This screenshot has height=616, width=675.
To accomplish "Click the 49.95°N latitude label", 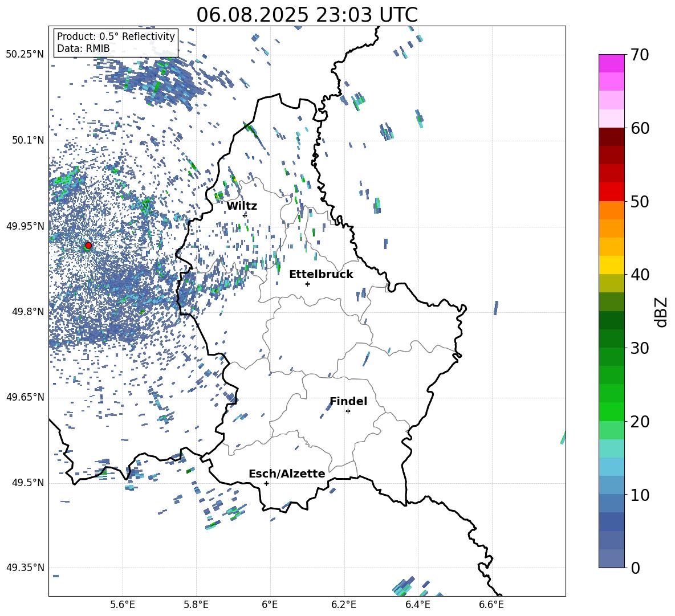I will [x=25, y=226].
